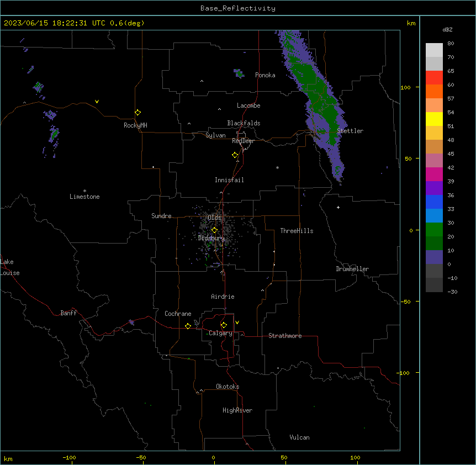Click the Lake Louise label
This screenshot has height=465, width=476.
pos(10,267)
